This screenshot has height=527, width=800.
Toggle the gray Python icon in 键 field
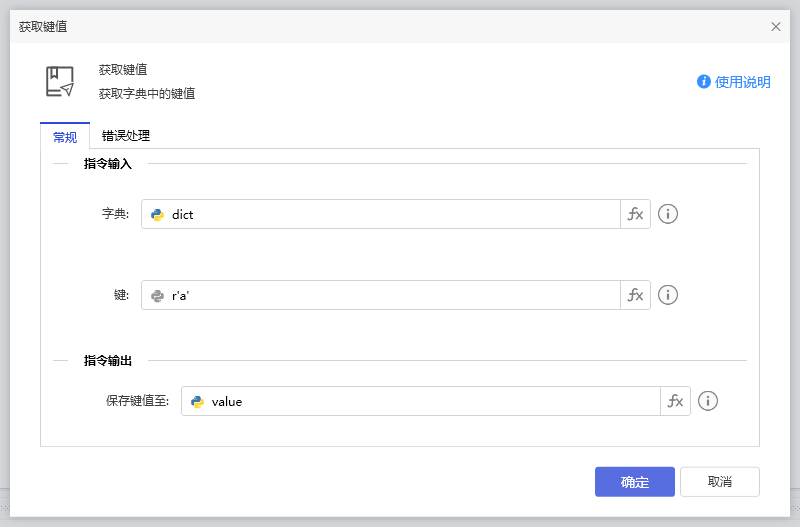tap(157, 295)
